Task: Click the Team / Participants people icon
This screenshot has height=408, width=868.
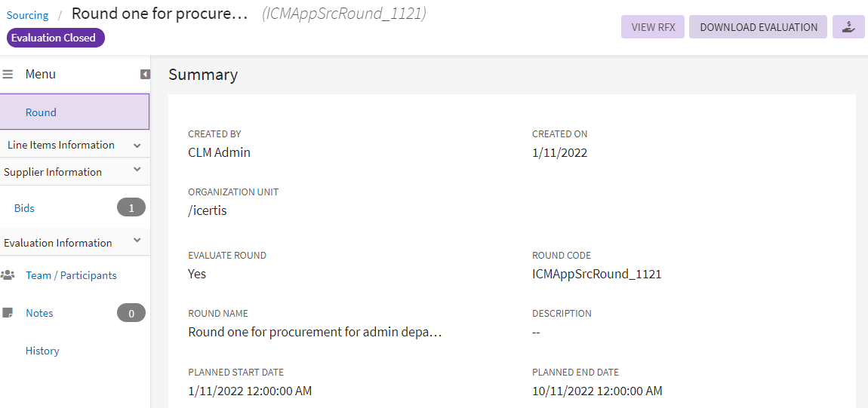Action: click(8, 275)
